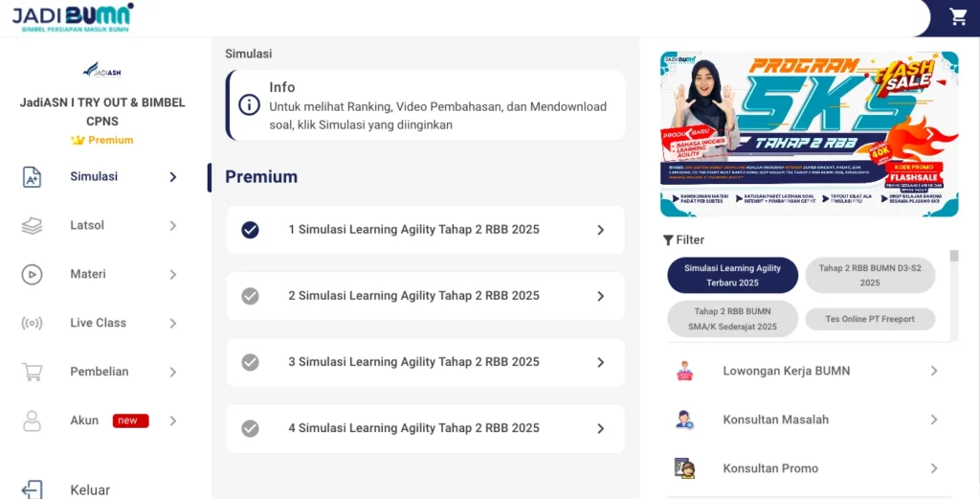Click the Lowongan Kerja BUMN icon
The image size is (980, 499).
[x=684, y=371]
